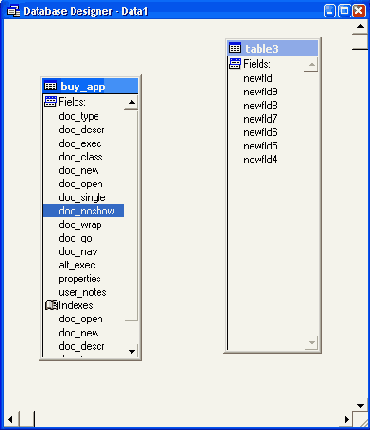The height and width of the screenshot is (430, 370).
Task: Select the table3 table title bar
Action: 273,48
